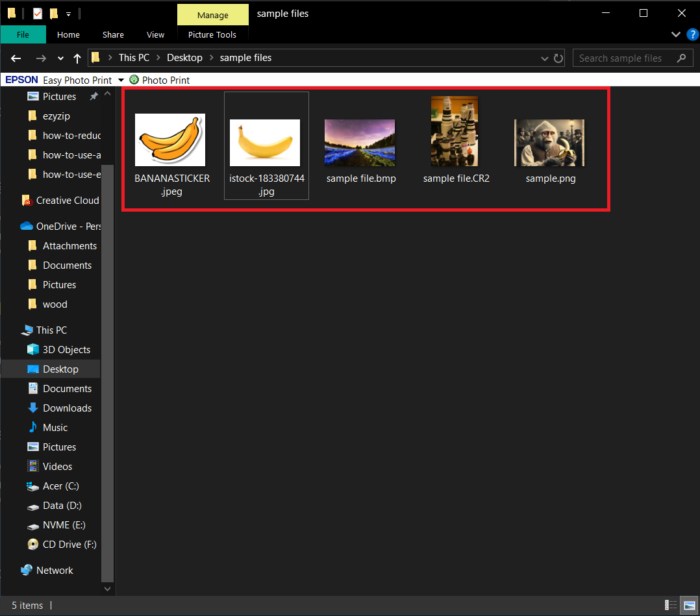
Task: Click the EPSON Easy Photo Print logo
Action: 21,80
